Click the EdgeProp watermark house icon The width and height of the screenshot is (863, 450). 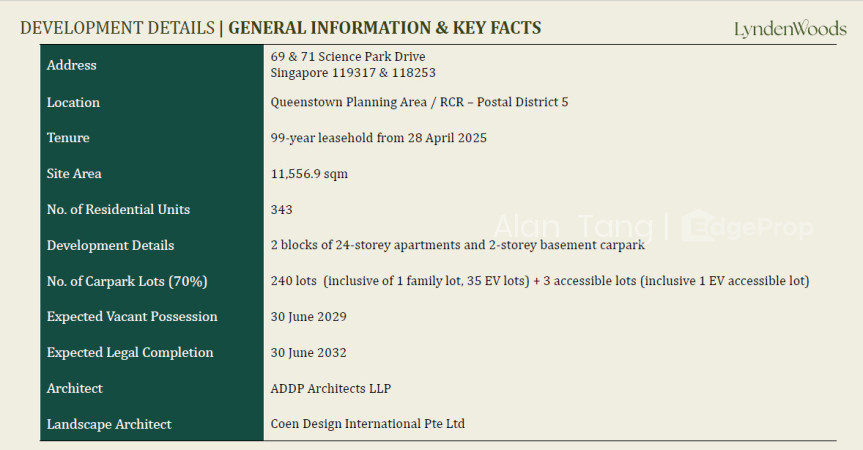click(698, 226)
